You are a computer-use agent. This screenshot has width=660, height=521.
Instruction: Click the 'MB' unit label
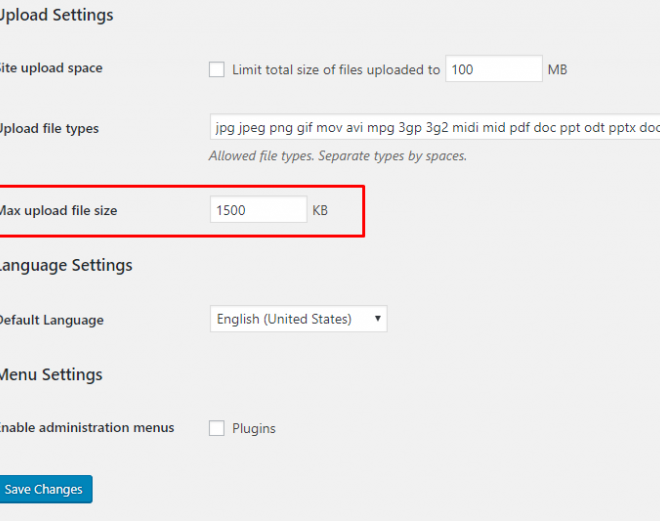click(557, 69)
